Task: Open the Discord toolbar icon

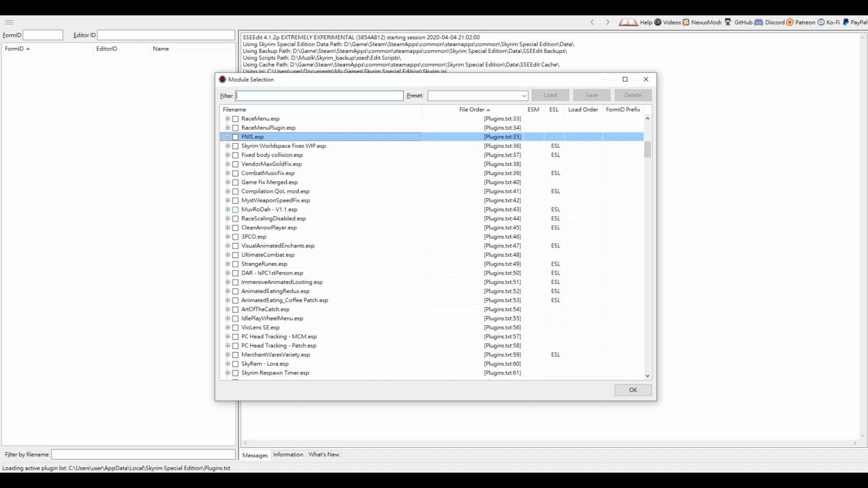Action: (x=759, y=22)
